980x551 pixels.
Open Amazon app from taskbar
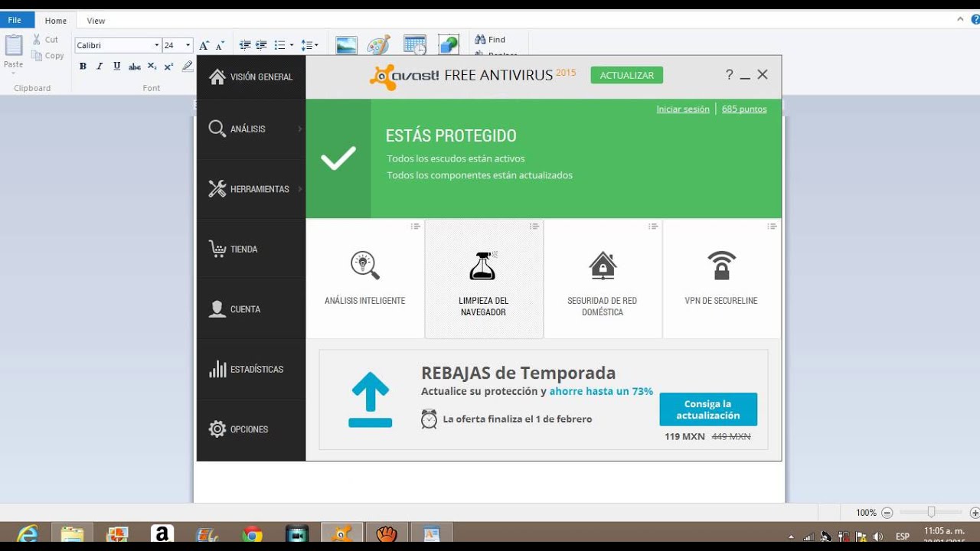(162, 534)
